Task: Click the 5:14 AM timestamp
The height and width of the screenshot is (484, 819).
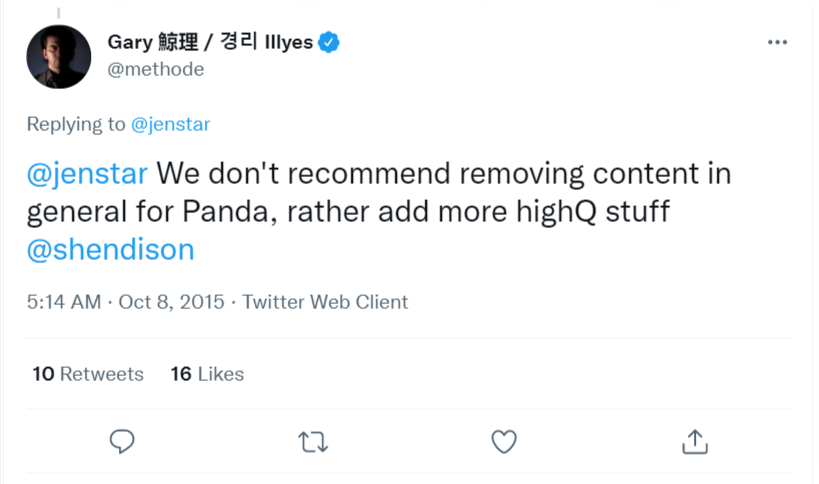Action: pos(62,302)
